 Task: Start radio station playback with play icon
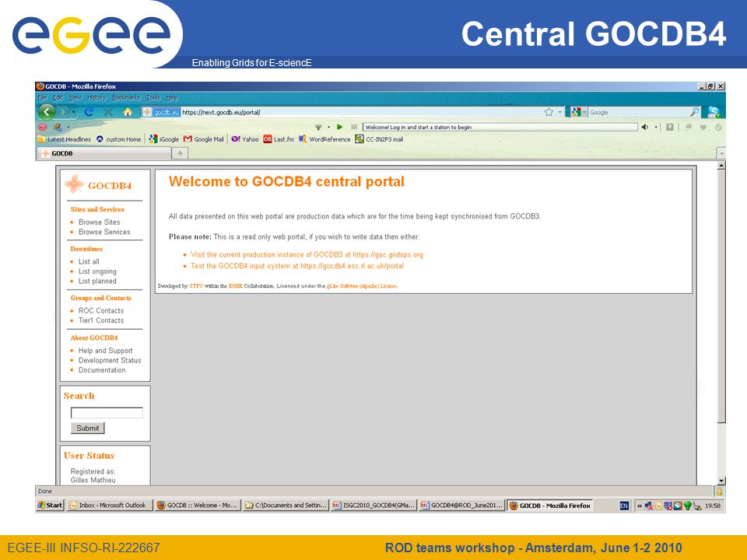[340, 127]
